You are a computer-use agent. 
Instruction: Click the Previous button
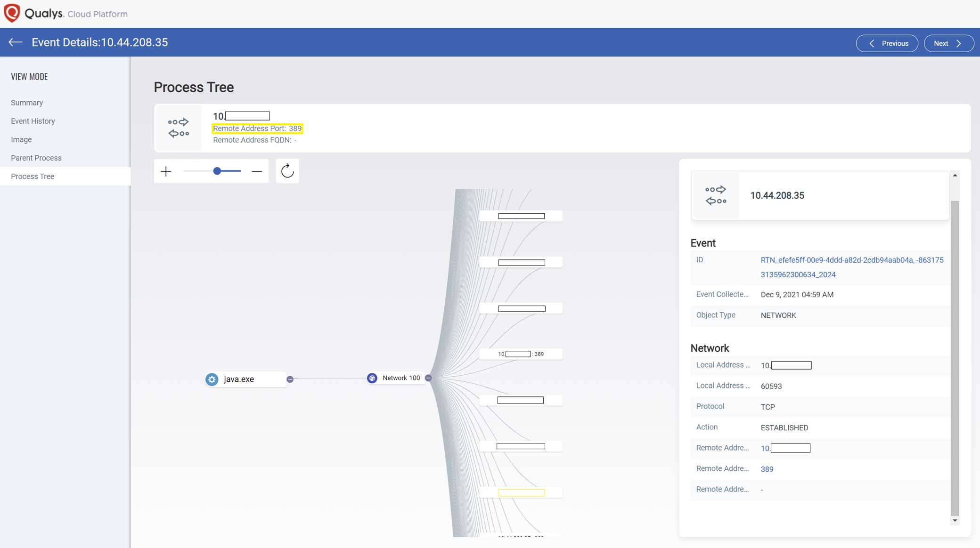click(x=887, y=43)
